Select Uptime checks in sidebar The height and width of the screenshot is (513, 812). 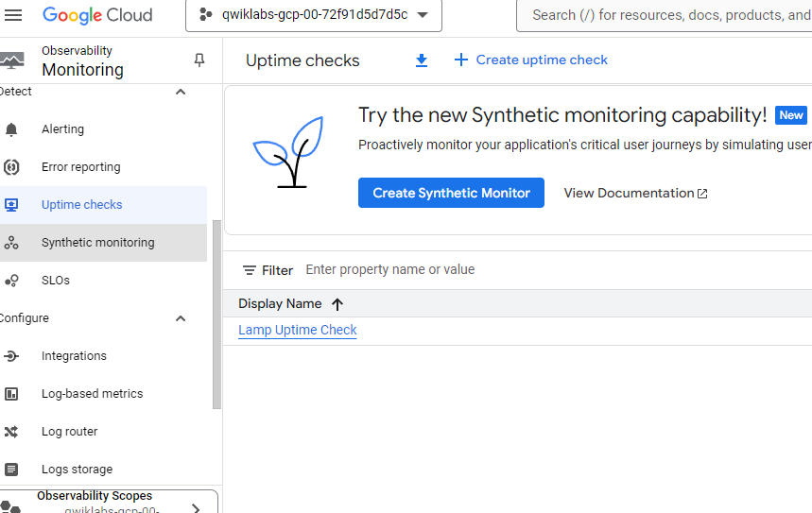coord(82,205)
